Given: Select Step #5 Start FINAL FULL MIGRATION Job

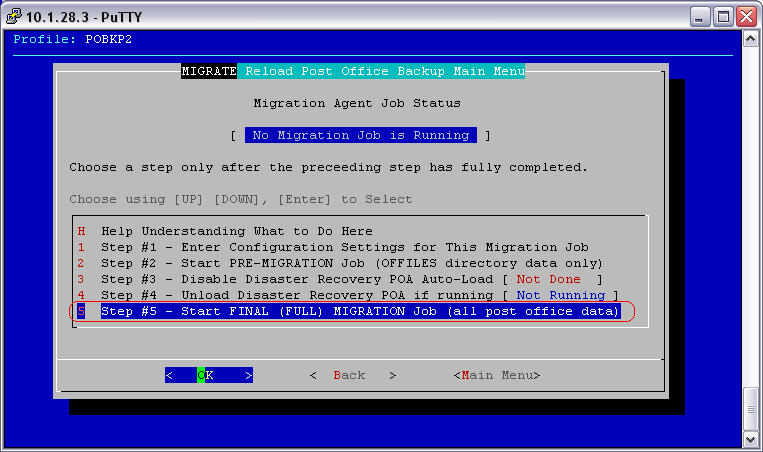Looking at the screenshot, I should [x=349, y=311].
